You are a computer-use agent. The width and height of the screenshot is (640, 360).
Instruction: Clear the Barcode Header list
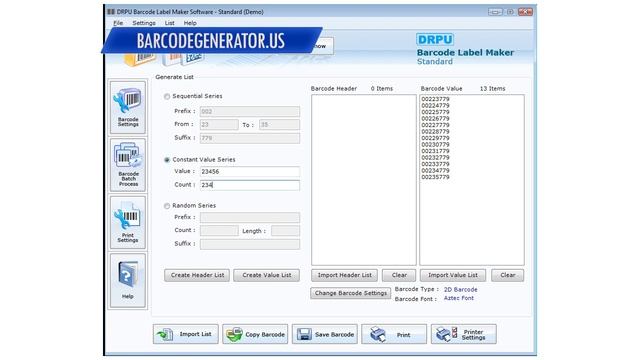[x=399, y=275]
